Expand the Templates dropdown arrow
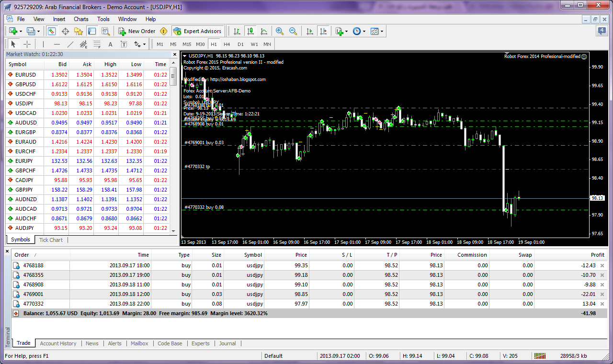613x364 pixels. [x=382, y=31]
